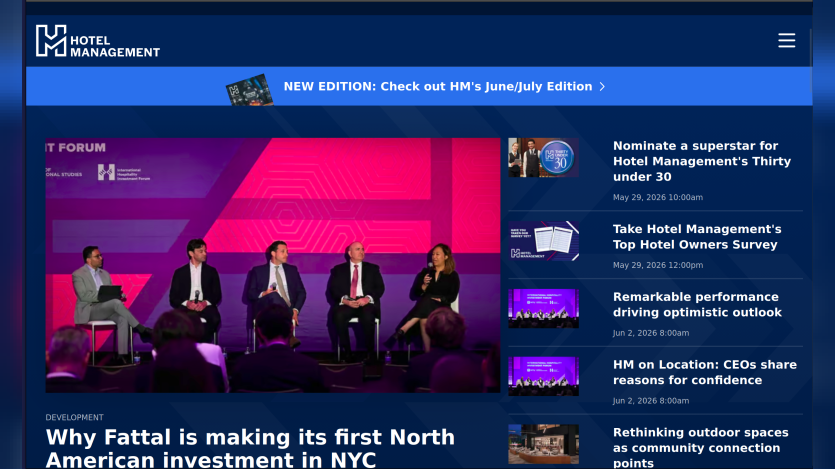Open the HM on Location article thumbnail

point(543,376)
